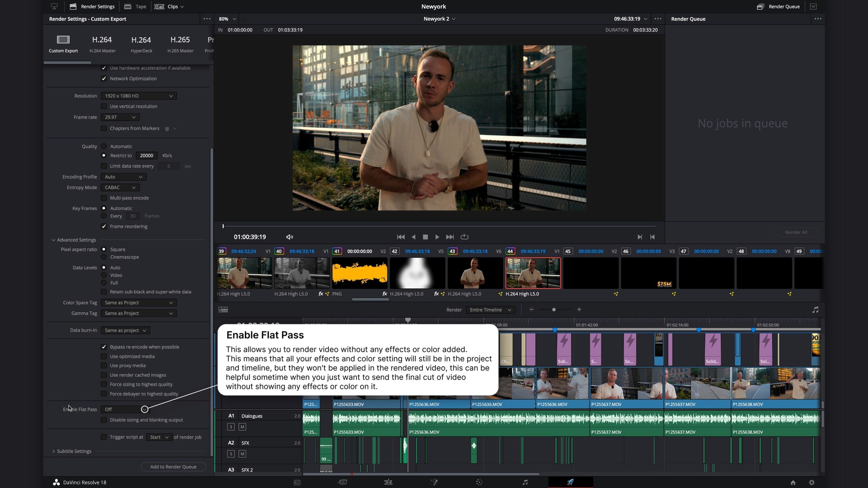
Task: Switch to the Fairlight page
Action: (x=524, y=482)
